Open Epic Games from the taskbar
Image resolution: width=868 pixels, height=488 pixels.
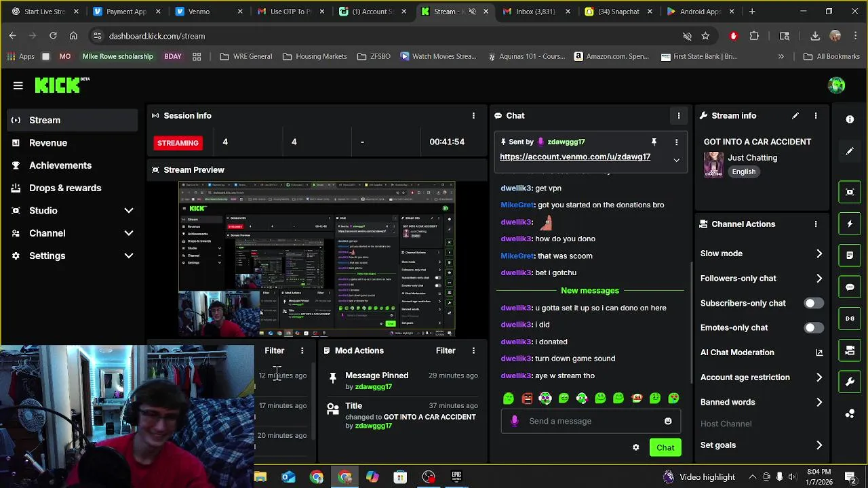[456, 477]
